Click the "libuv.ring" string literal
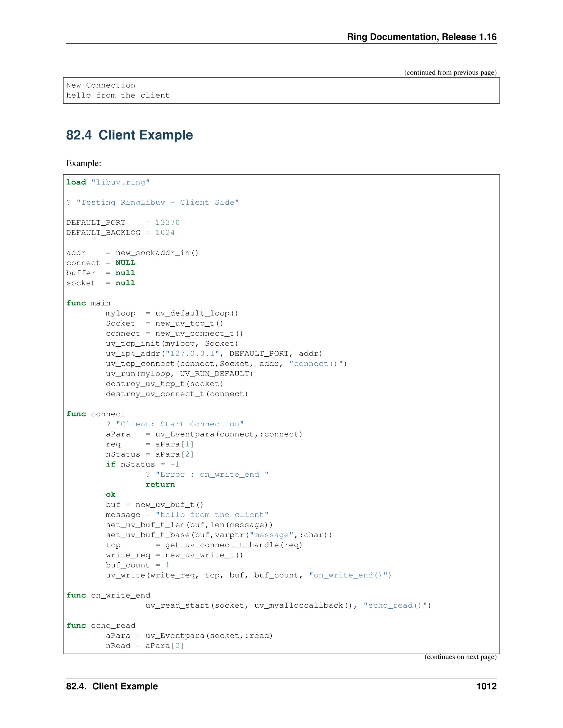The height and width of the screenshot is (728, 563). click(120, 182)
